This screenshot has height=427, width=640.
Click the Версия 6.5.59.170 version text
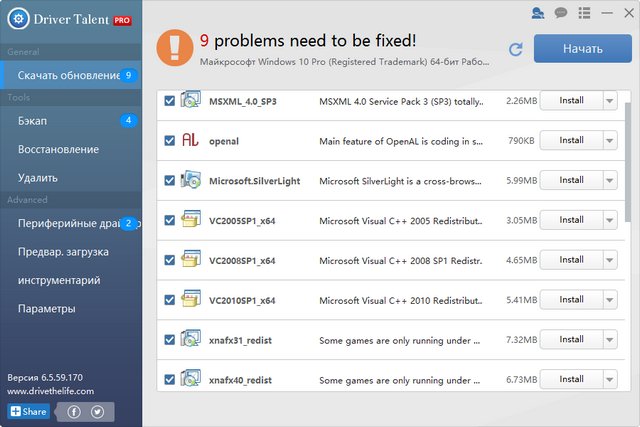click(x=45, y=378)
